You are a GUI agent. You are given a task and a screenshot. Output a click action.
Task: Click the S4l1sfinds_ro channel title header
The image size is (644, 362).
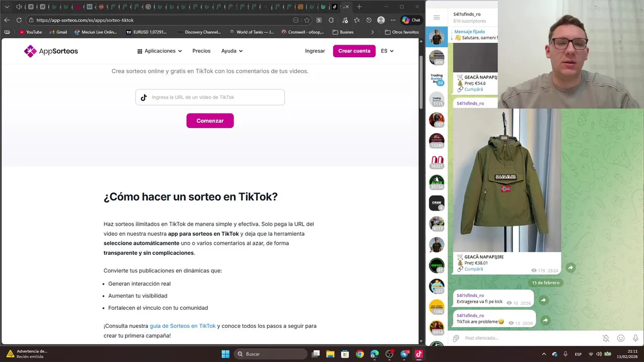click(x=466, y=14)
